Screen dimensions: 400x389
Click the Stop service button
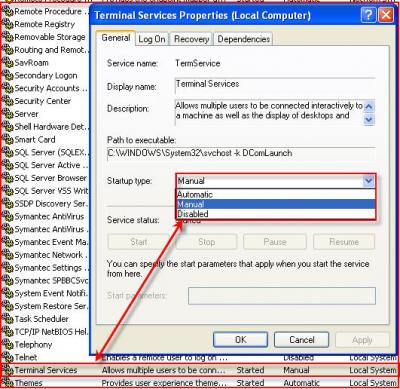(206, 242)
